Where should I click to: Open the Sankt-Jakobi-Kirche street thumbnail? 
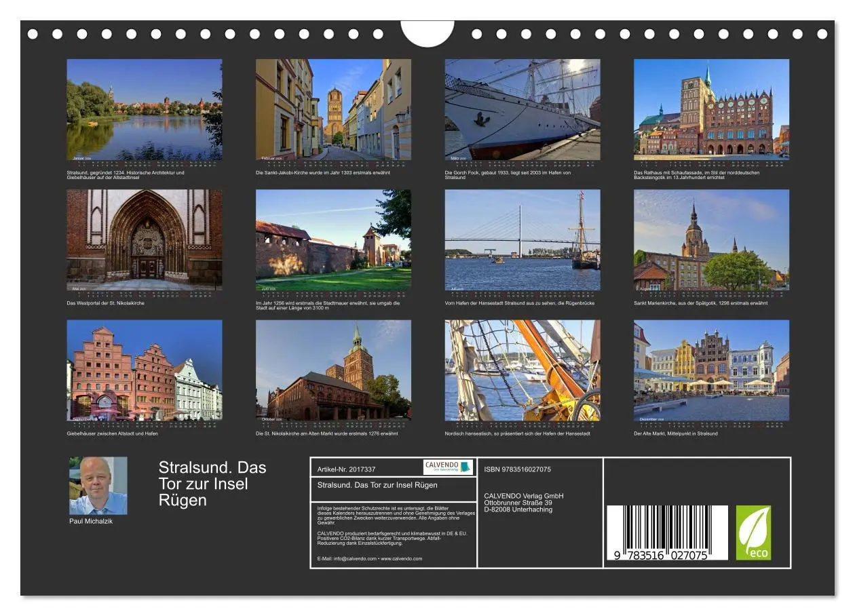[333, 110]
